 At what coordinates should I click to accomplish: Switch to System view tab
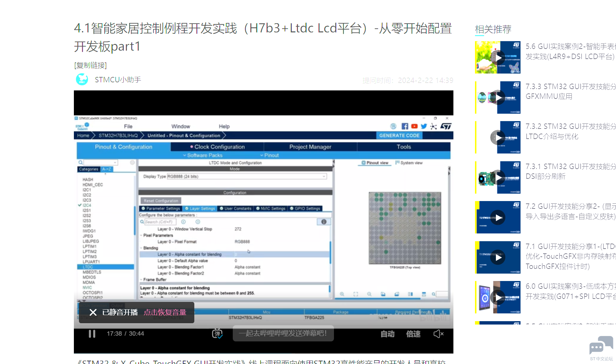pyautogui.click(x=409, y=163)
